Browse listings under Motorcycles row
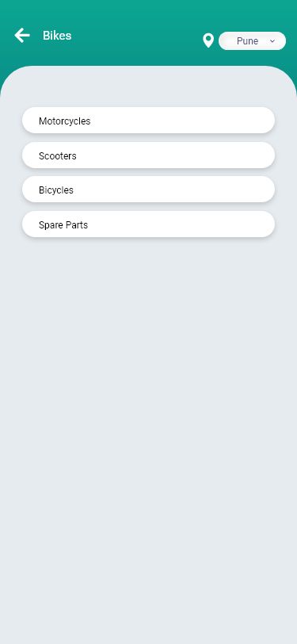The width and height of the screenshot is (297, 644). coord(148,121)
